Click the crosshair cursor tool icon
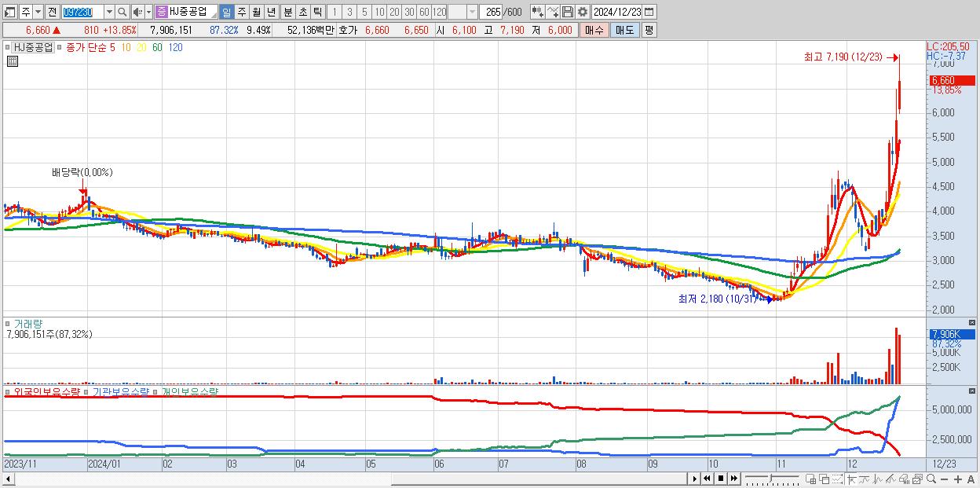Screen dimensions: 980x488 [x=851, y=479]
